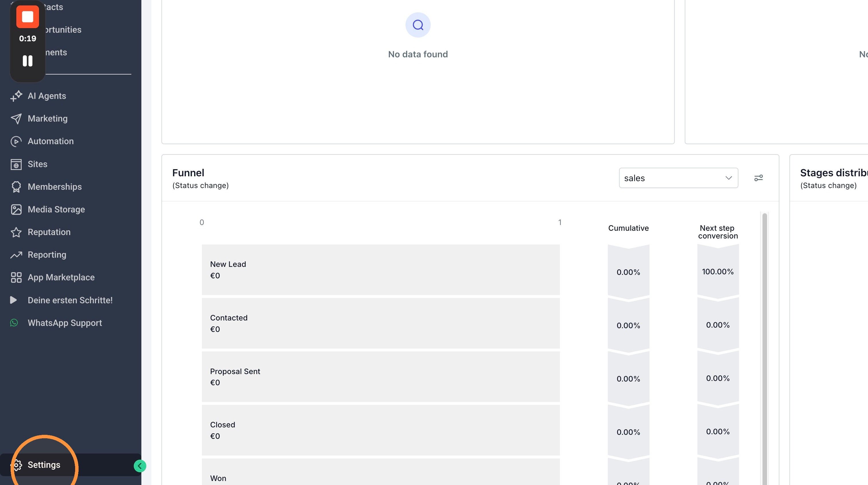The width and height of the screenshot is (868, 485).
Task: Open Memberships in the sidebar
Action: click(x=54, y=187)
